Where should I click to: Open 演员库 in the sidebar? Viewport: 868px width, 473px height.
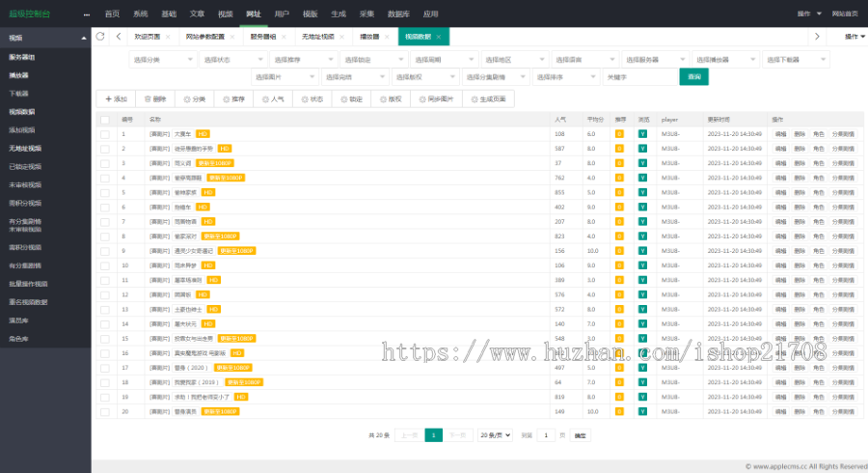pyautogui.click(x=19, y=320)
